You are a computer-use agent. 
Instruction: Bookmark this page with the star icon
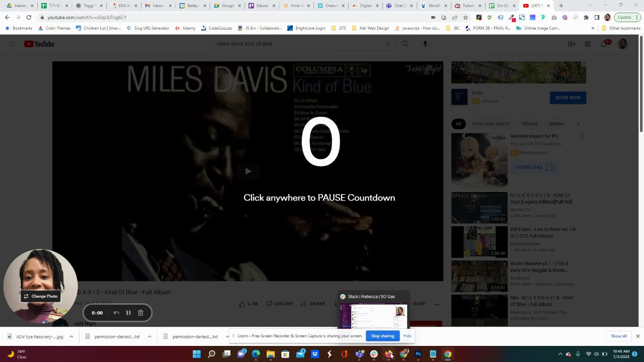pyautogui.click(x=465, y=18)
